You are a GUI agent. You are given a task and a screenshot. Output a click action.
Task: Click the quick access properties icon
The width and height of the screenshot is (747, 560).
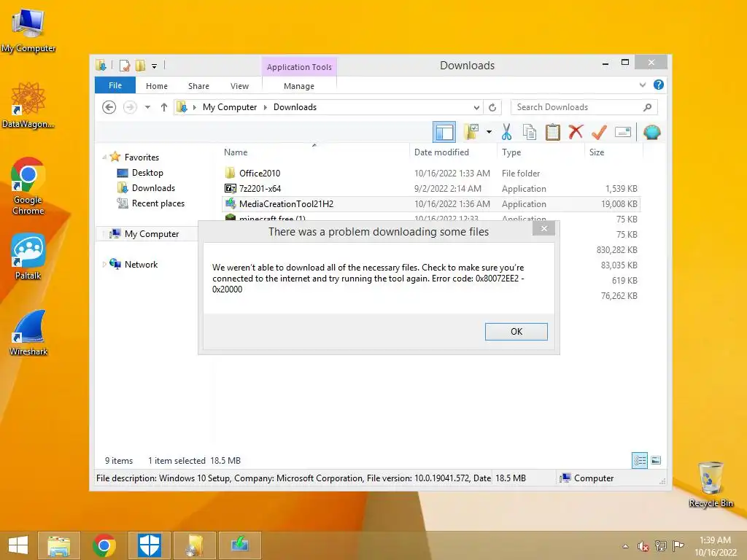(124, 65)
